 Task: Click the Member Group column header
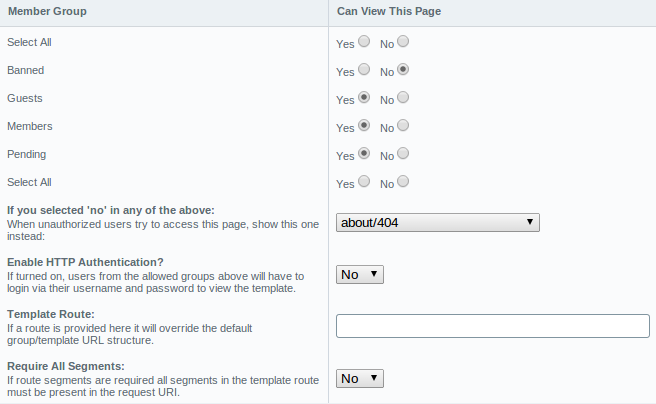(x=47, y=11)
